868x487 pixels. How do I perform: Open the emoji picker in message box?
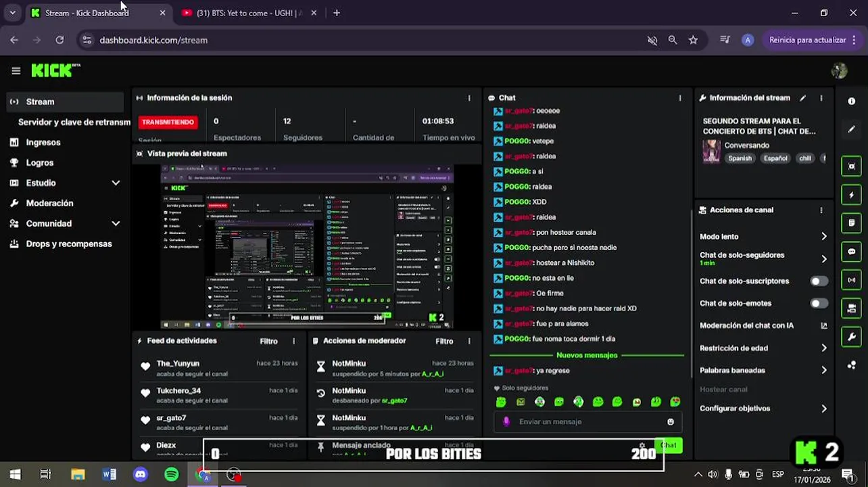pyautogui.click(x=671, y=421)
